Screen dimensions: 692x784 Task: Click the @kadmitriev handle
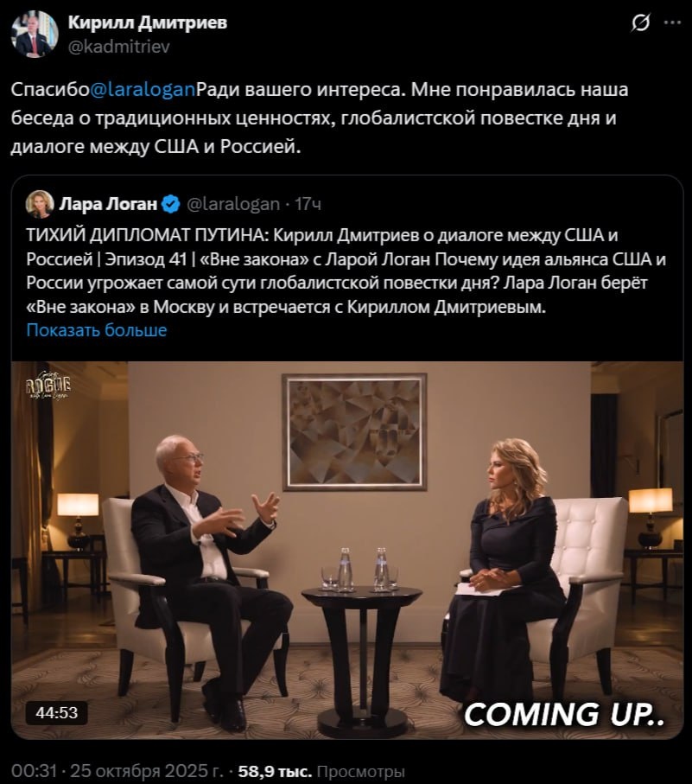(x=119, y=47)
